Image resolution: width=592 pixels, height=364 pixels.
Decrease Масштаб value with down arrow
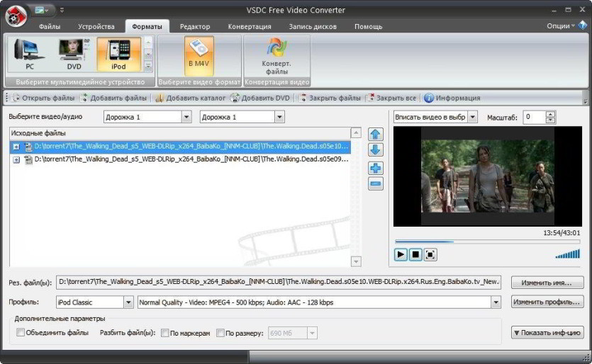tap(550, 120)
